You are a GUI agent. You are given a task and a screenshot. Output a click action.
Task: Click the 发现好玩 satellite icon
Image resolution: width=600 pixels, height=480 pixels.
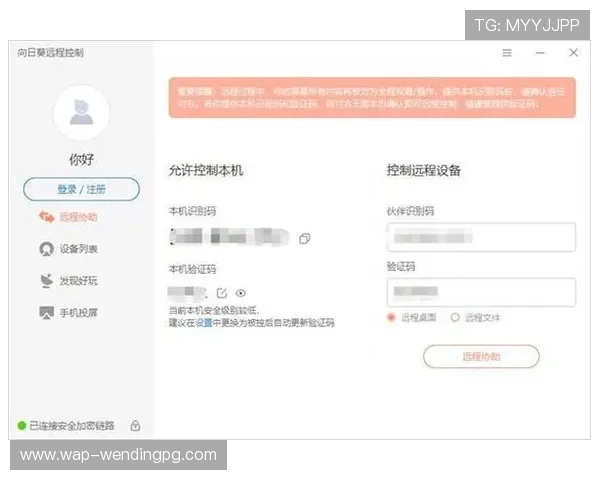tap(47, 281)
